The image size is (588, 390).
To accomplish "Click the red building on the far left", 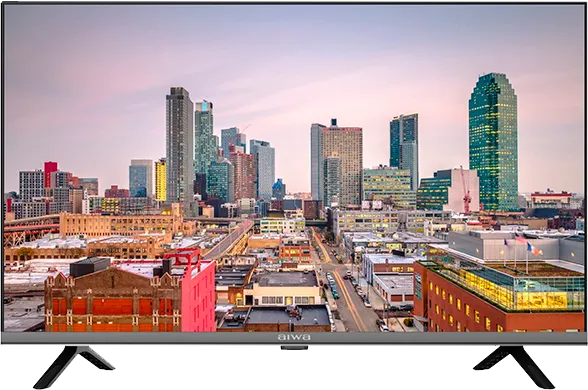I will tap(51, 174).
